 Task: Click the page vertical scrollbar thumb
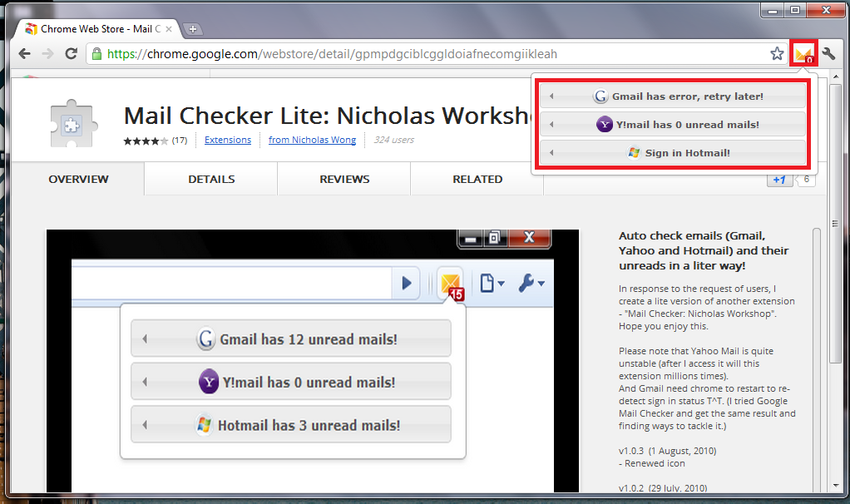click(835, 224)
